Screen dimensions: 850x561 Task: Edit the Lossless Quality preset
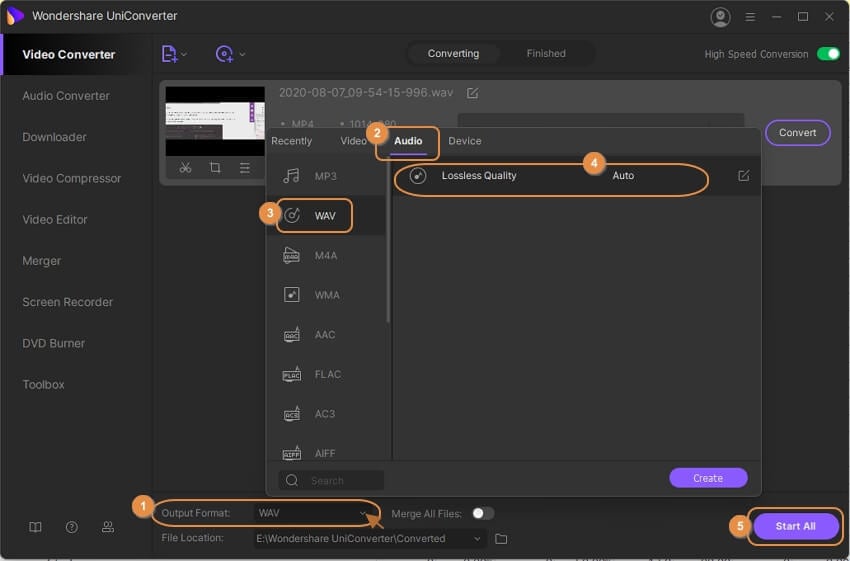point(744,176)
